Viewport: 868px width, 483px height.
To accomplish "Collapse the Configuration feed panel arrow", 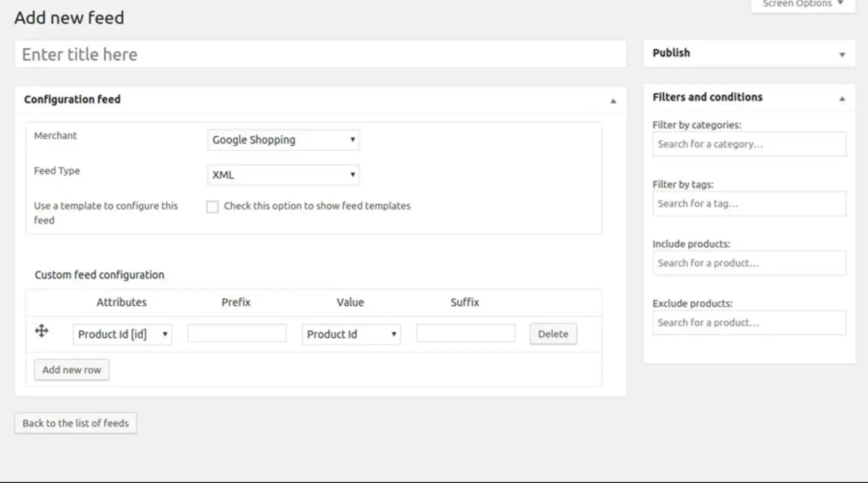I will pos(613,101).
